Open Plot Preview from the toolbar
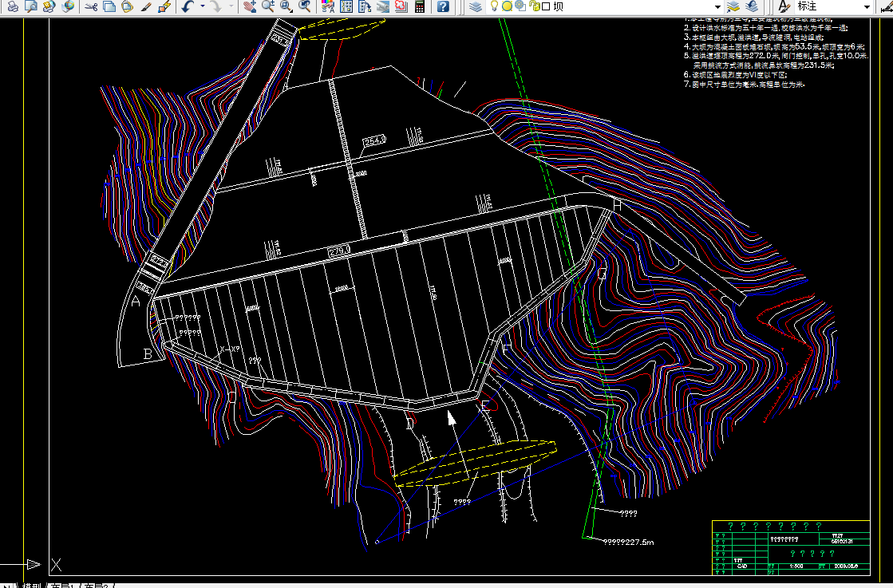The image size is (893, 588). [31, 7]
